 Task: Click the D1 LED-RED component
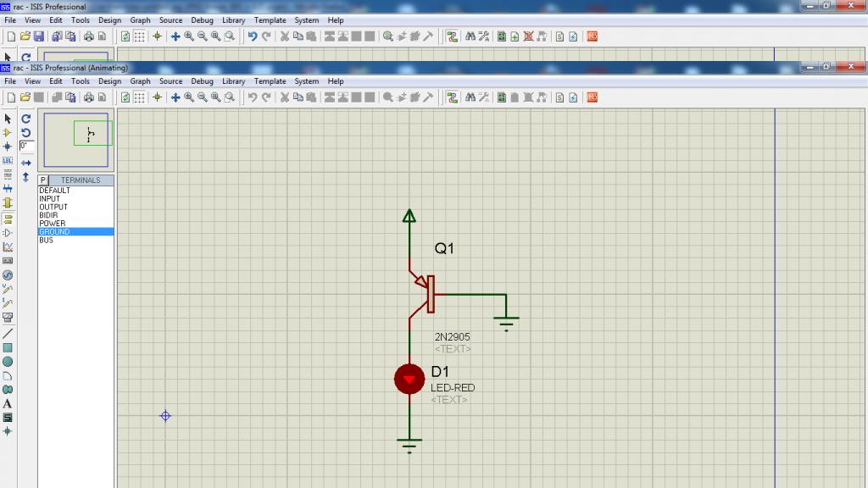pyautogui.click(x=409, y=379)
